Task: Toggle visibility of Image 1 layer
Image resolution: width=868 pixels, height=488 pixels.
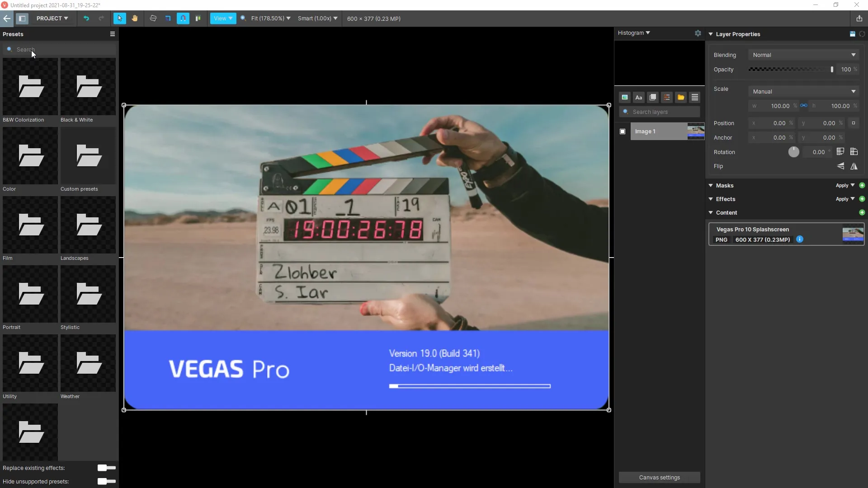Action: pos(623,131)
